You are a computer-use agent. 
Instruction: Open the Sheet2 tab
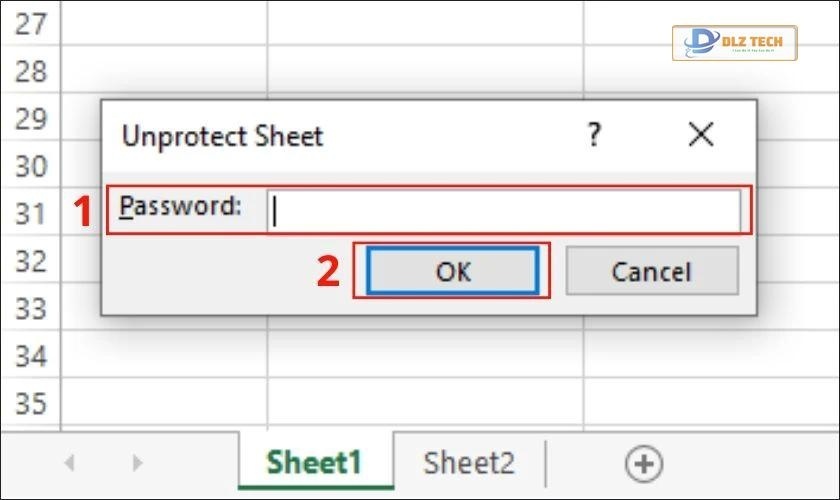(469, 463)
